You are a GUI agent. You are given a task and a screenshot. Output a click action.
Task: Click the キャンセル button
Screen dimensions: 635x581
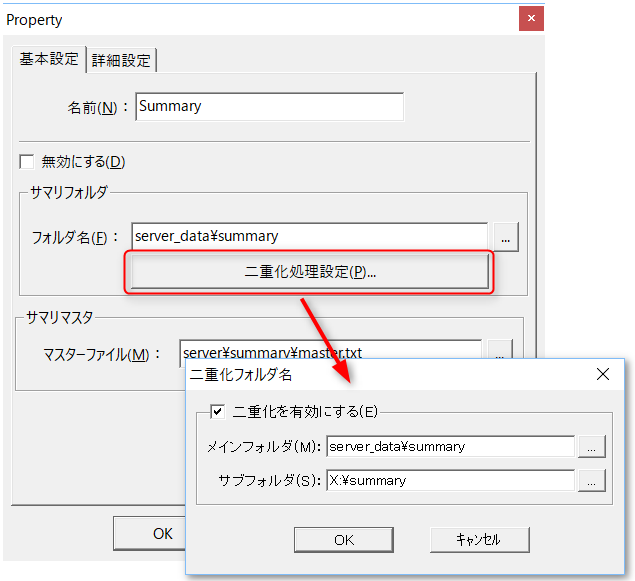(478, 540)
